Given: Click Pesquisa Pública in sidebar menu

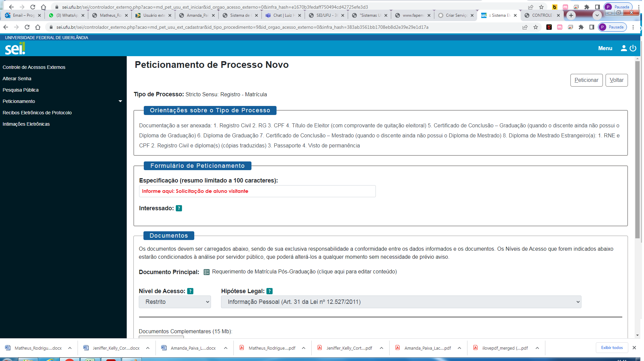Looking at the screenshot, I should (20, 90).
